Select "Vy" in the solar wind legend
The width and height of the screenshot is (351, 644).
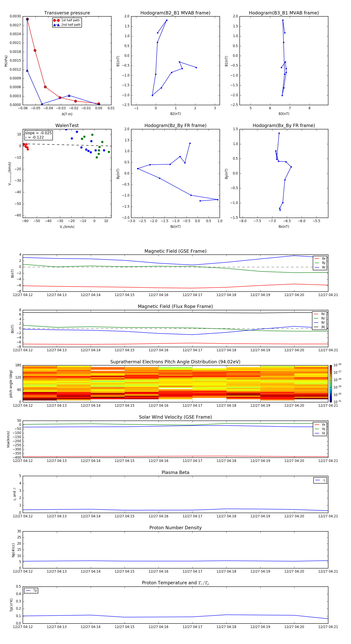tap(320, 429)
